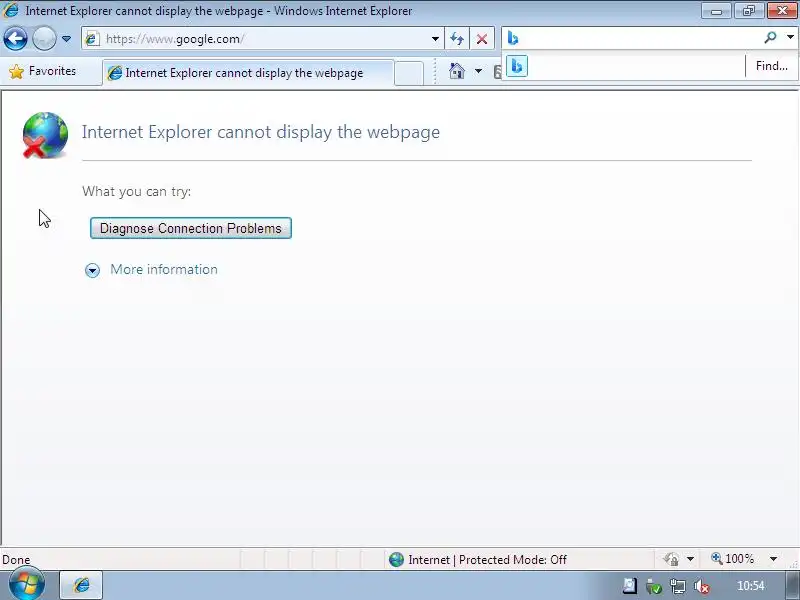Click the Show desktop button
Screen dimensions: 800x600
coord(793,586)
